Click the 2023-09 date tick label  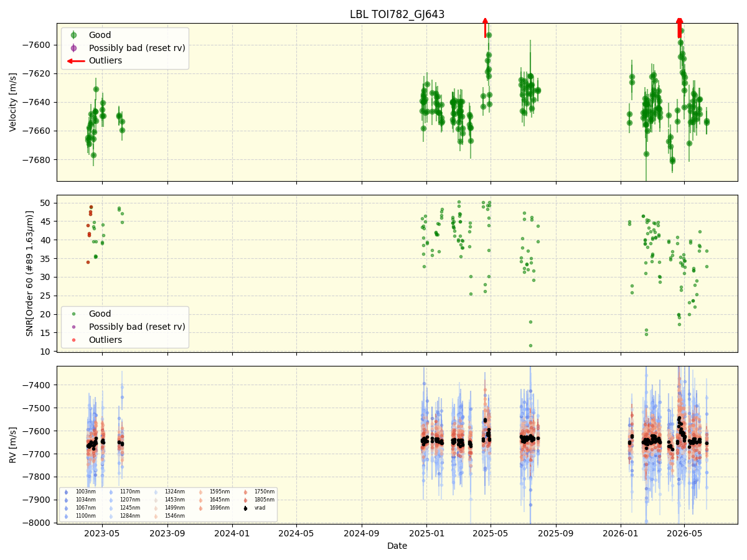click(167, 533)
